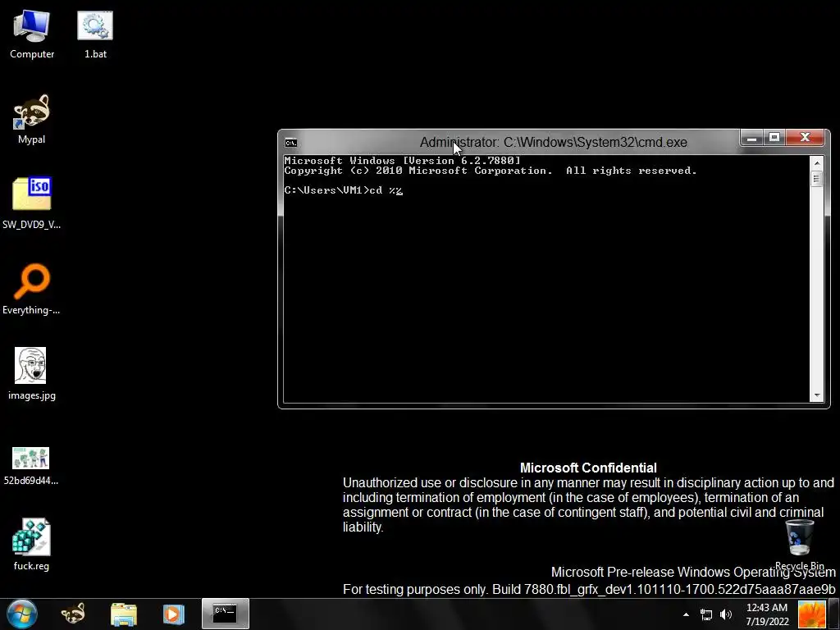Screen dimensions: 840x630
Task: Launch Mypal from the taskbar
Action: [73, 614]
